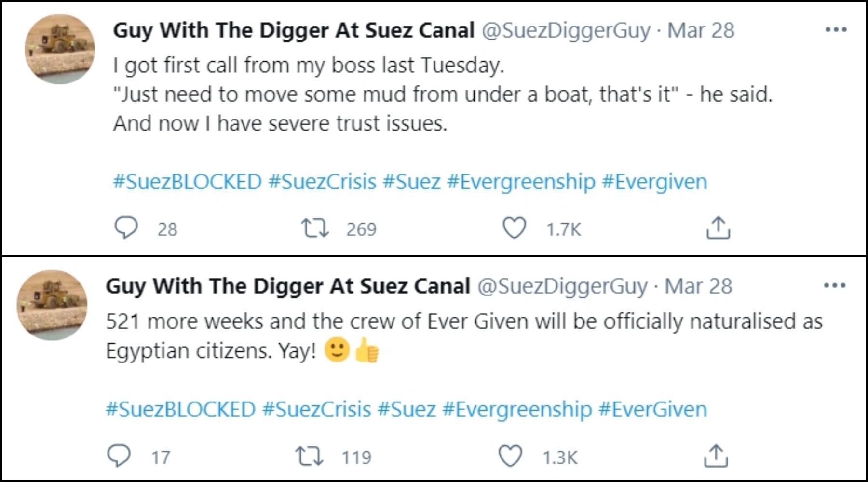868x482 pixels.
Task: Open #Evergiven hashtag in first tweet
Action: pyautogui.click(x=654, y=183)
